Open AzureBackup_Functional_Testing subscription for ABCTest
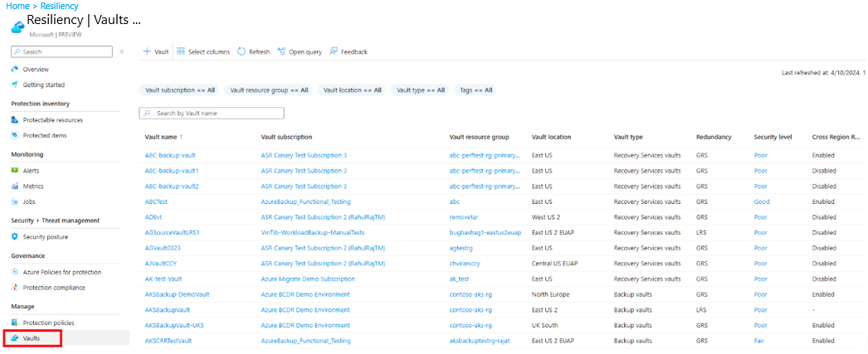The width and height of the screenshot is (868, 354). (305, 202)
